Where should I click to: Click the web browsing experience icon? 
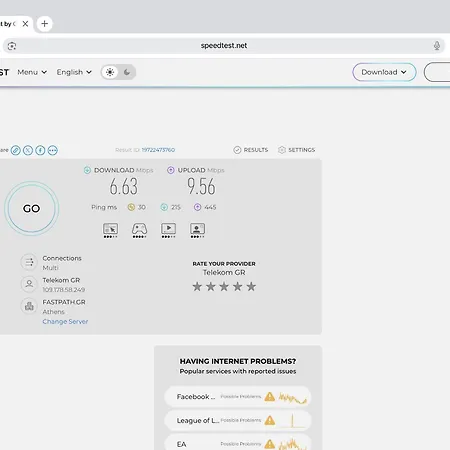point(110,230)
